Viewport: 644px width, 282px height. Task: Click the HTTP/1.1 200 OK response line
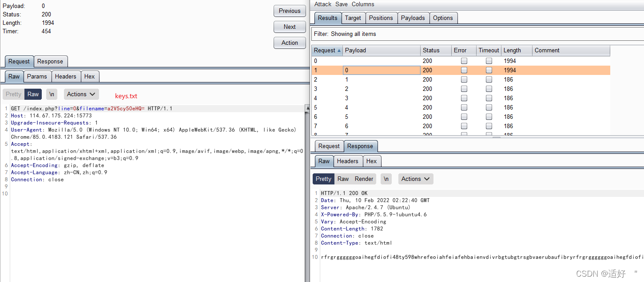coord(344,193)
